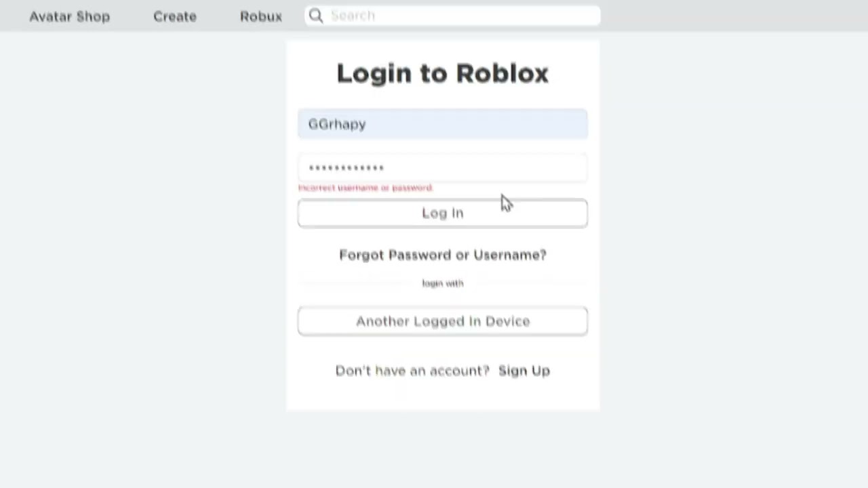Click the empty right side of the password field
The height and width of the screenshot is (488, 868).
515,167
